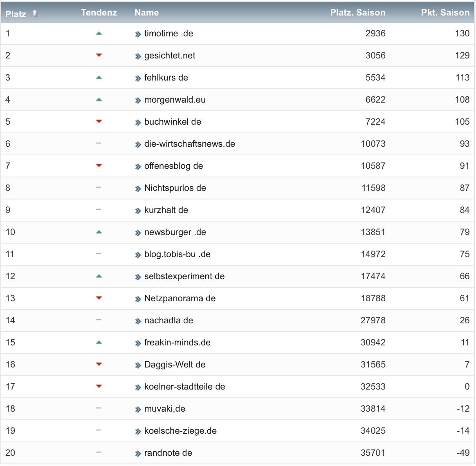The width and height of the screenshot is (476, 466).
Task: Click the sort arrow next to Platz
Action: click(35, 13)
